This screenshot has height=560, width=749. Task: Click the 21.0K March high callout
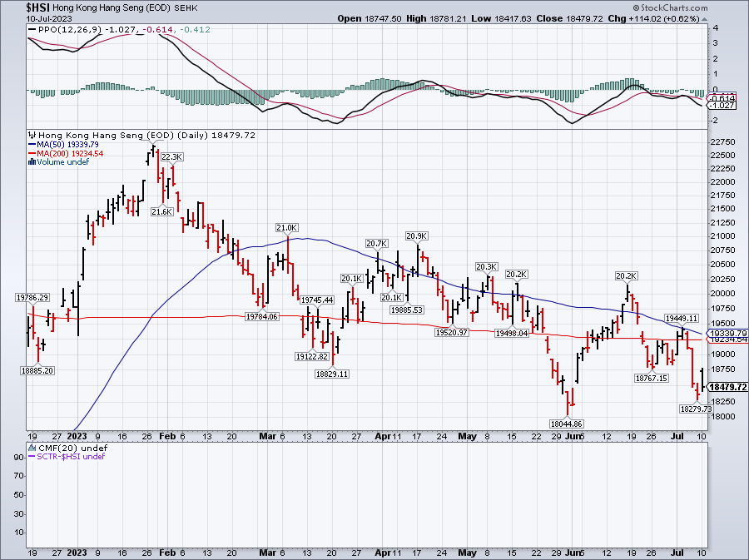click(287, 227)
